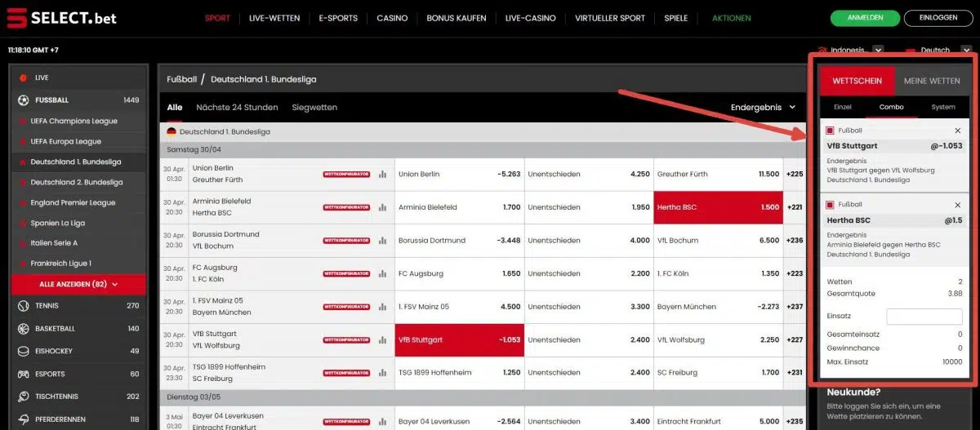This screenshot has height=430, width=980.
Task: Toggle checkbox of Hertha BSC betslip entry
Action: 831,205
